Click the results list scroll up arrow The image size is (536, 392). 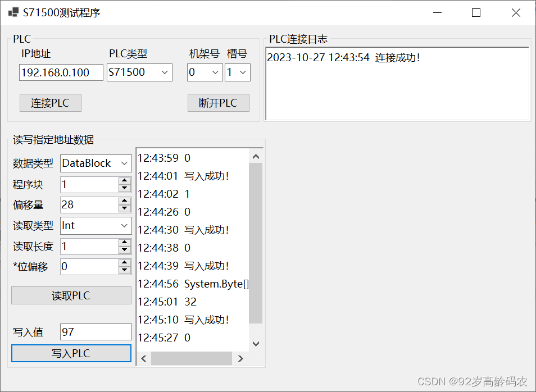click(x=256, y=157)
